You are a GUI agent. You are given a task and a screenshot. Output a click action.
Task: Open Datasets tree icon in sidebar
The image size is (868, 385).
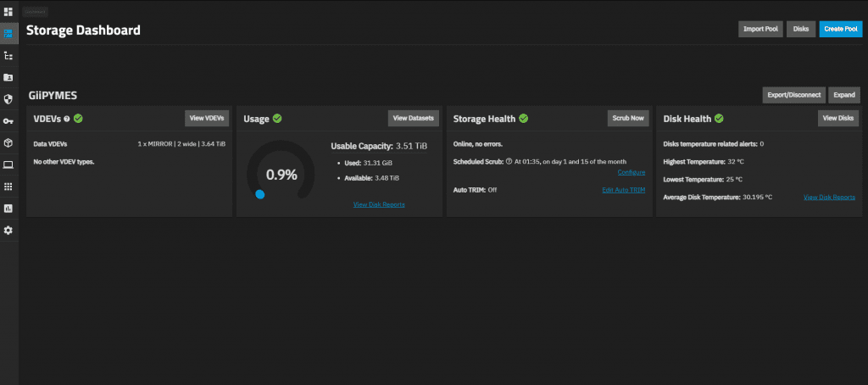8,55
